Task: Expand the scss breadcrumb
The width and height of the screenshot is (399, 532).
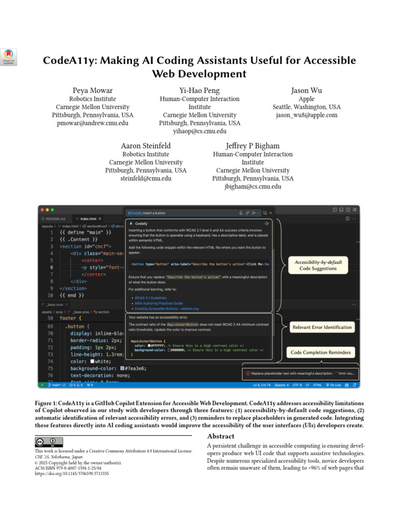Action: [x=59, y=312]
